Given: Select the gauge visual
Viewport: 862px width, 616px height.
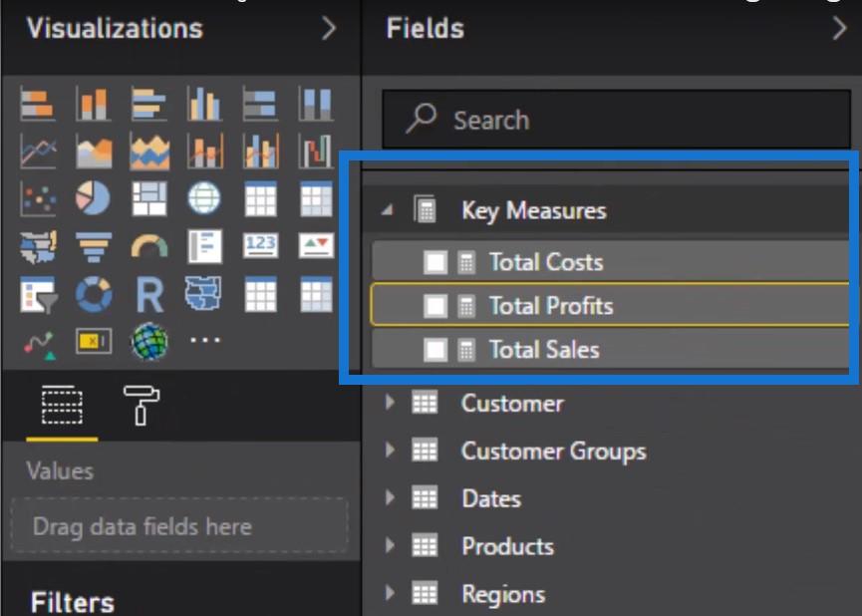Looking at the screenshot, I should pos(148,246).
